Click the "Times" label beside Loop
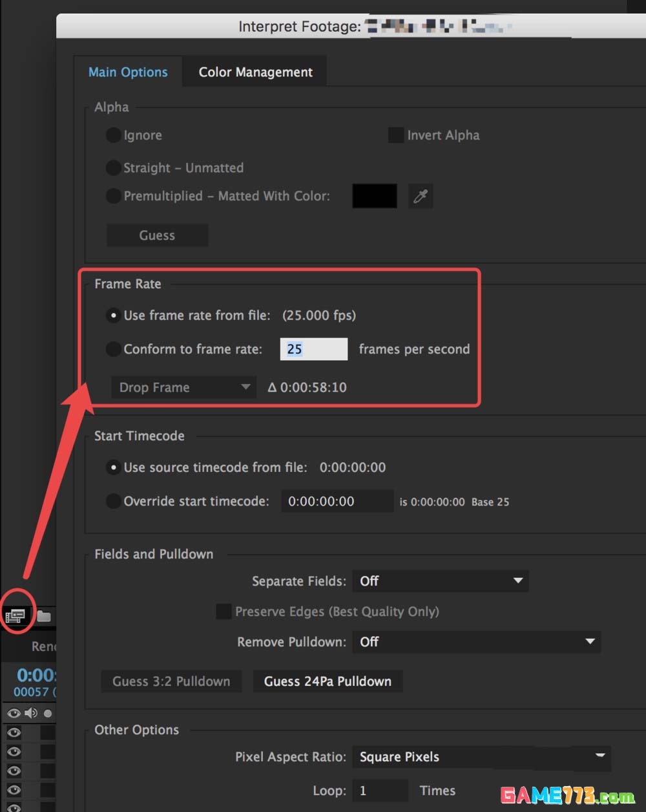Viewport: 646px width, 812px height. tap(437, 791)
